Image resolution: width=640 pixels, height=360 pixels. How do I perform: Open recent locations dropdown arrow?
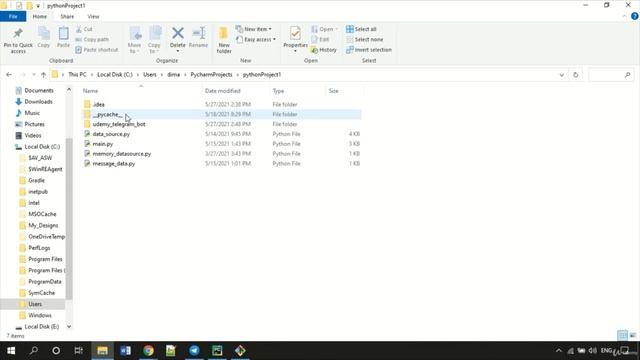point(34,75)
